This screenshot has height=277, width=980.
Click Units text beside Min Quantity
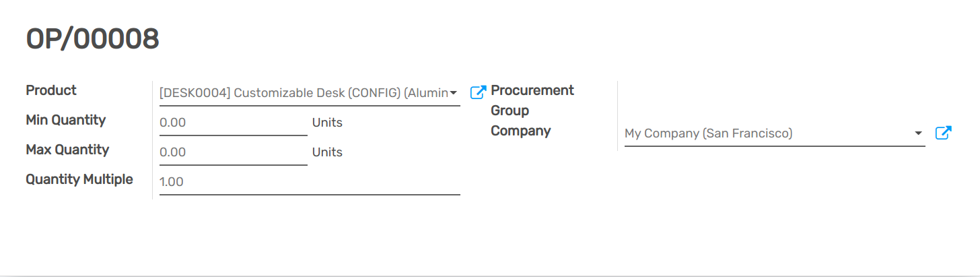(x=327, y=123)
